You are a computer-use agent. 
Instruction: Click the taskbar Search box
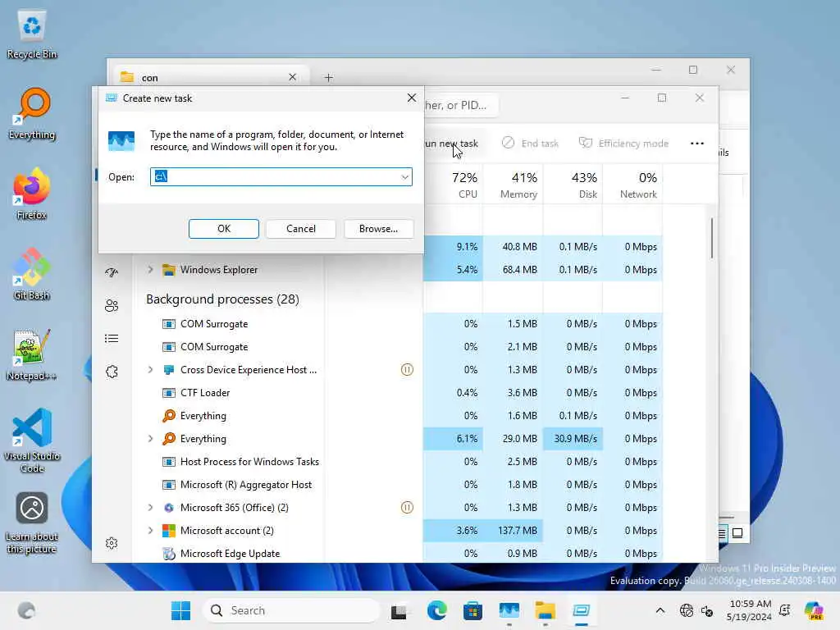291,610
